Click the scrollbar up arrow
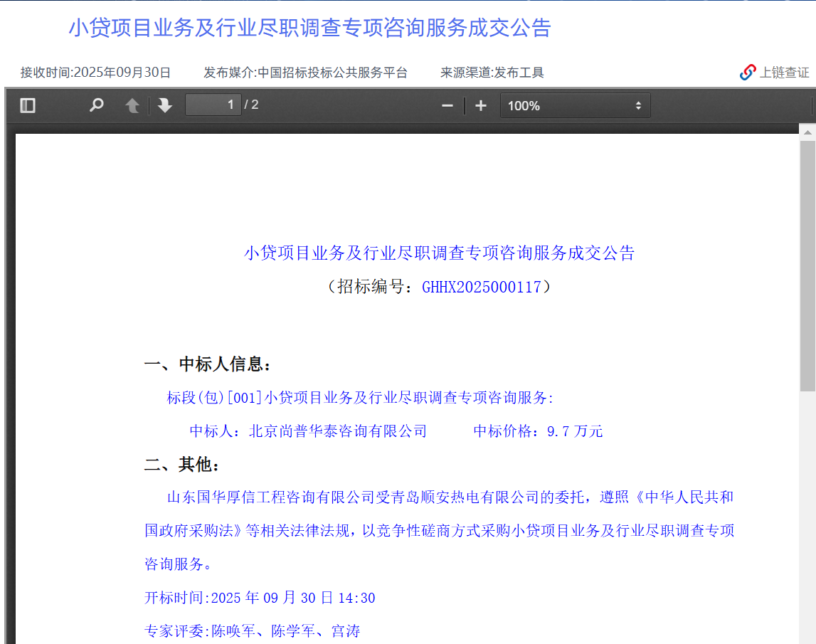The image size is (816, 644). pyautogui.click(x=807, y=132)
